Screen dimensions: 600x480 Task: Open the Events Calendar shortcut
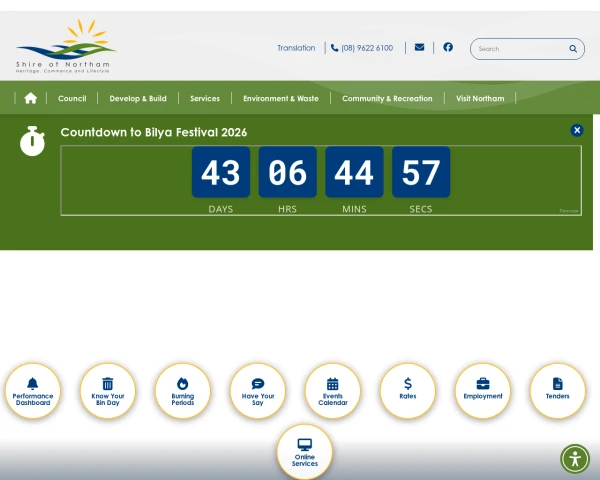click(333, 391)
